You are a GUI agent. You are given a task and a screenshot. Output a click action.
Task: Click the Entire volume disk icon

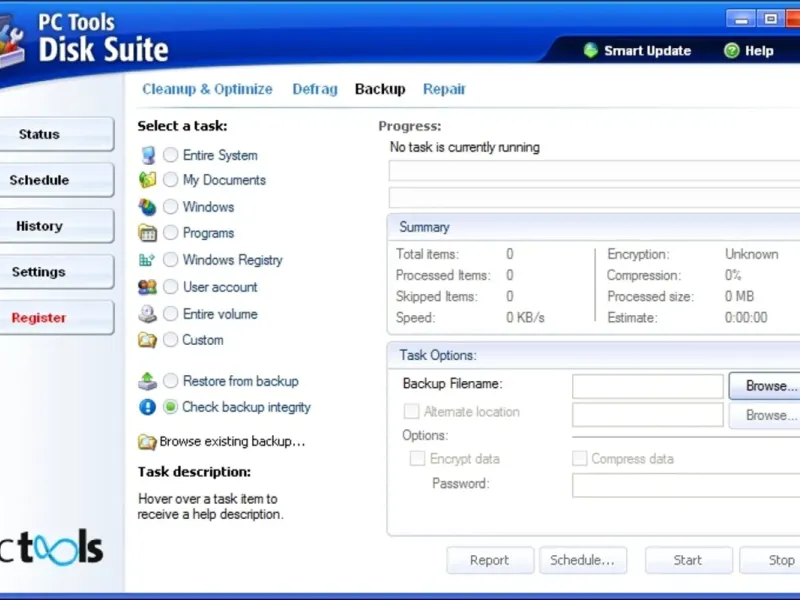coord(147,314)
